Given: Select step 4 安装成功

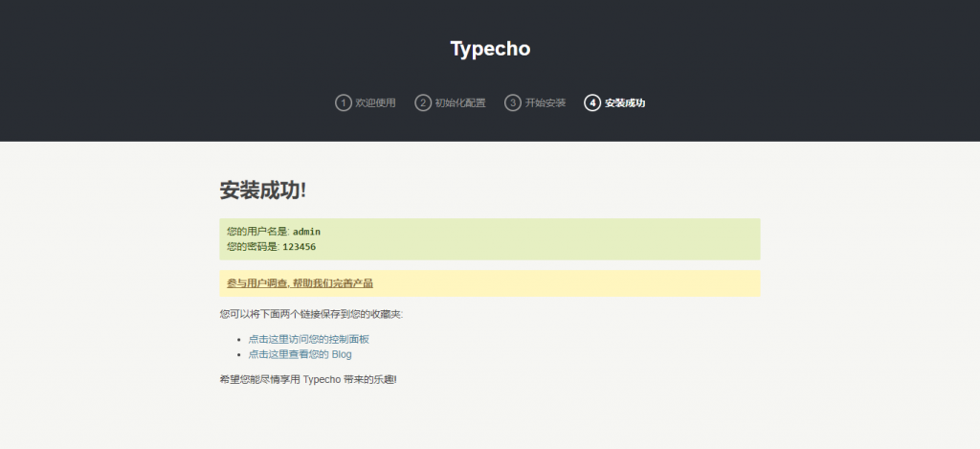Looking at the screenshot, I should click(x=614, y=102).
